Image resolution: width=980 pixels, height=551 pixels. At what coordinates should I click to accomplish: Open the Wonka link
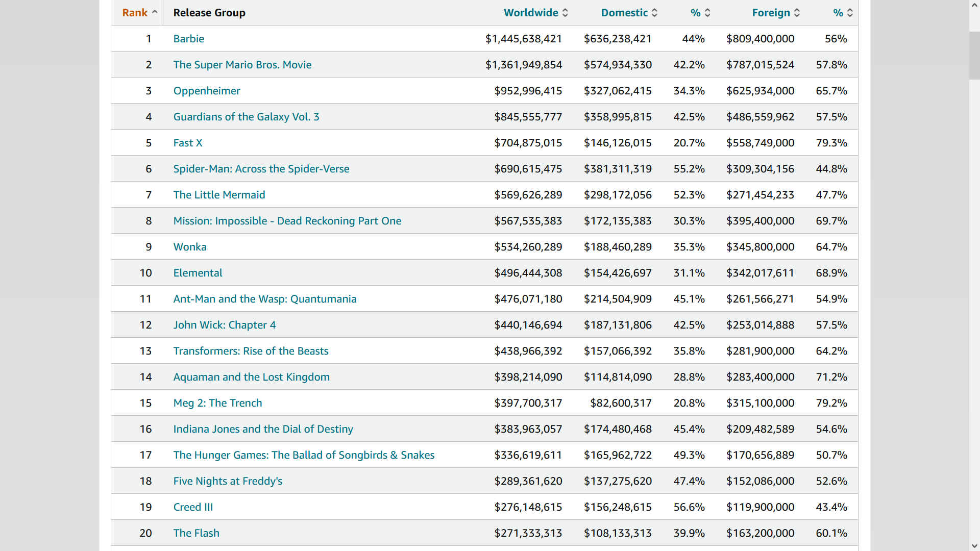tap(189, 247)
